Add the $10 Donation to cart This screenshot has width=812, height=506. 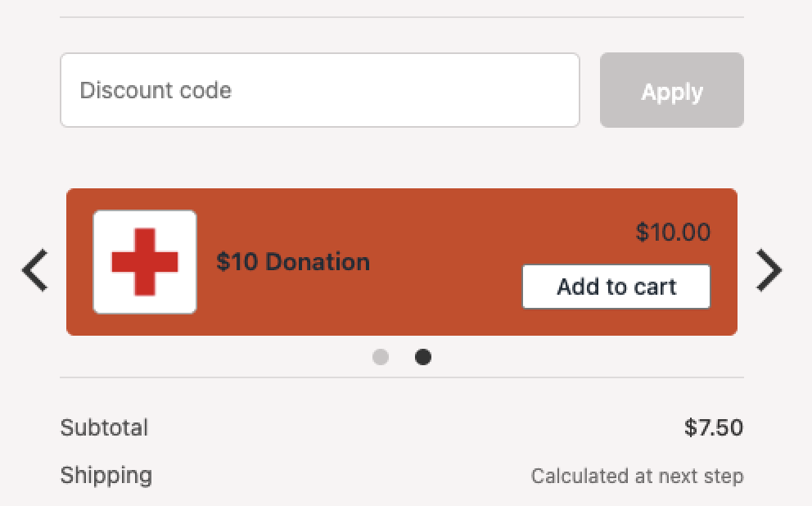(x=616, y=287)
